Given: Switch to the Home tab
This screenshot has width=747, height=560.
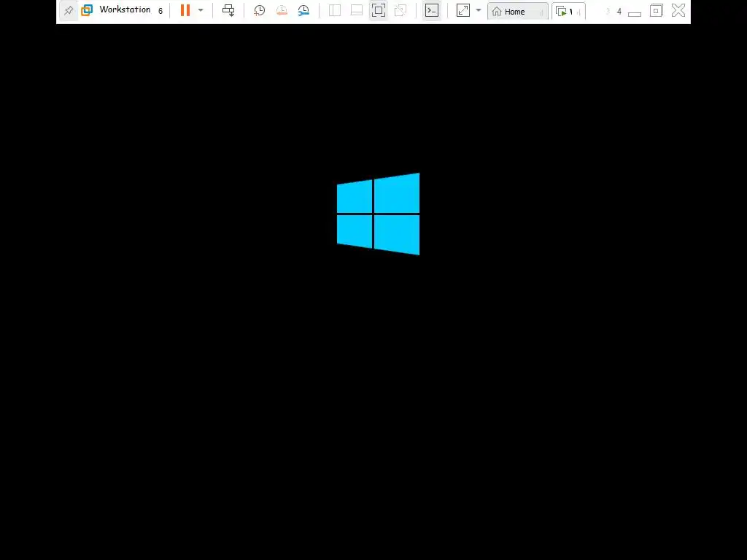Looking at the screenshot, I should 517,12.
